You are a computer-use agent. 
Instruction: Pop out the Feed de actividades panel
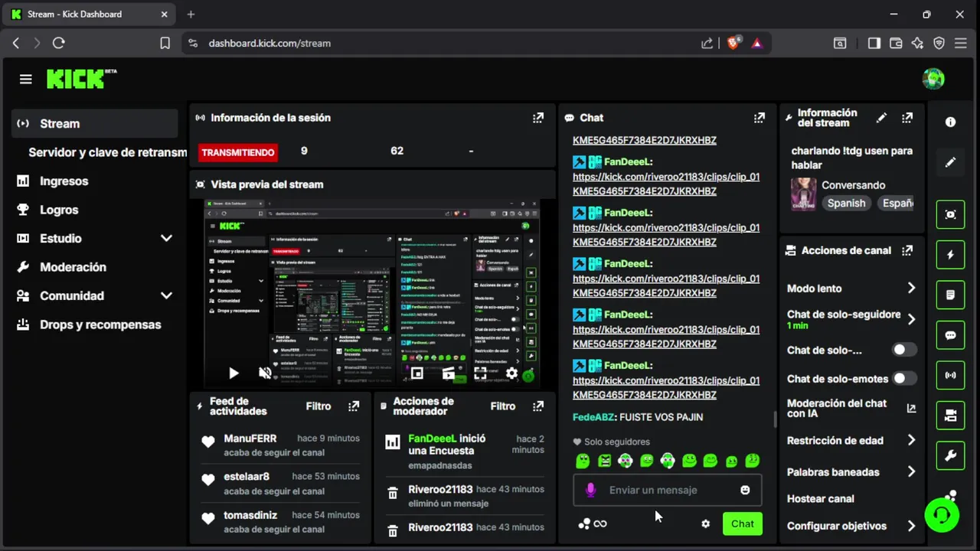point(354,406)
